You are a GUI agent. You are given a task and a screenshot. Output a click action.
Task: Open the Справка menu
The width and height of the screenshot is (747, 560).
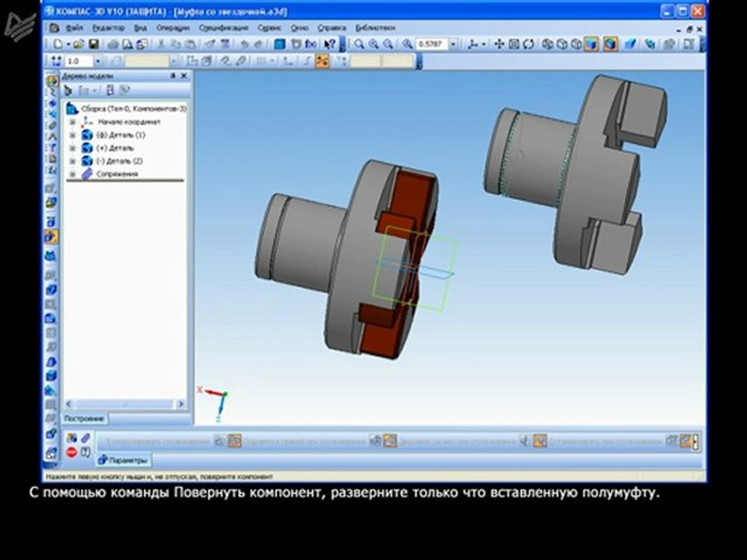[x=331, y=28]
